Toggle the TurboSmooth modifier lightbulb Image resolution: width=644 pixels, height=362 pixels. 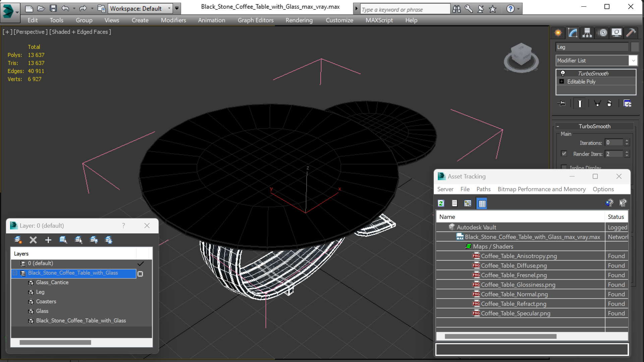coord(563,73)
